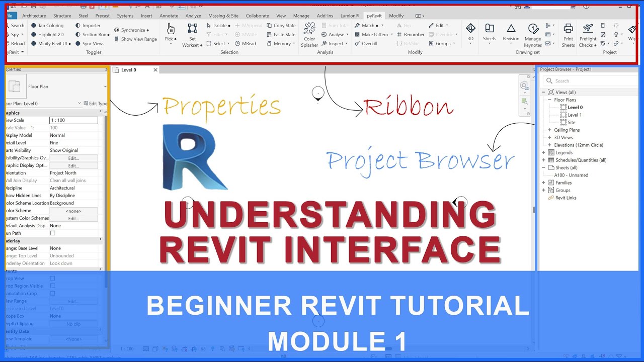The height and width of the screenshot is (362, 644).
Task: Open the Structure ribbon tab
Action: pos(62,16)
